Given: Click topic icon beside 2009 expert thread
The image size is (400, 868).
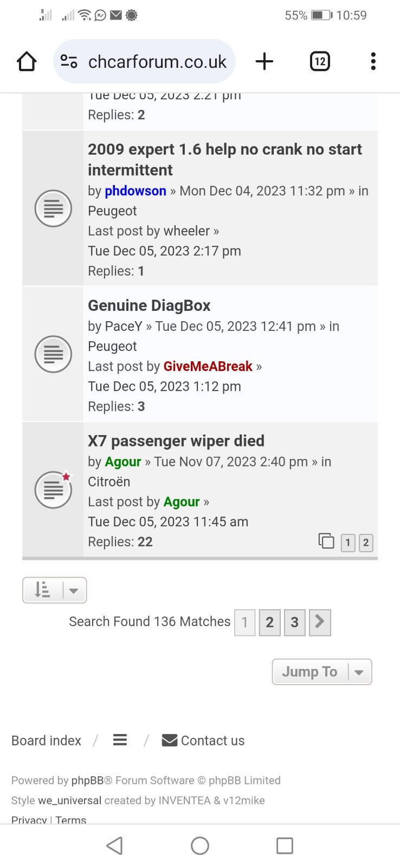Looking at the screenshot, I should [53, 208].
